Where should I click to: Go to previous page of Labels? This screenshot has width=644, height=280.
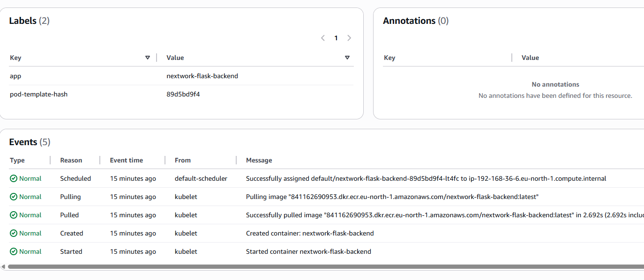pyautogui.click(x=323, y=38)
